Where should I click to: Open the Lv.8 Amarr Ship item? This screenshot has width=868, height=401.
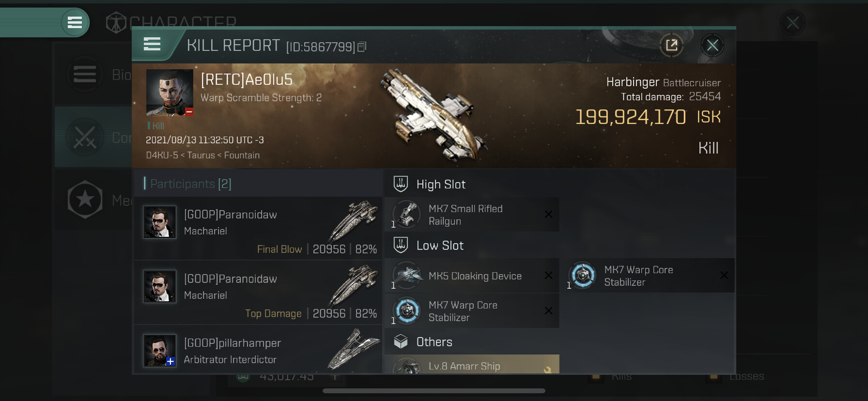pyautogui.click(x=472, y=364)
